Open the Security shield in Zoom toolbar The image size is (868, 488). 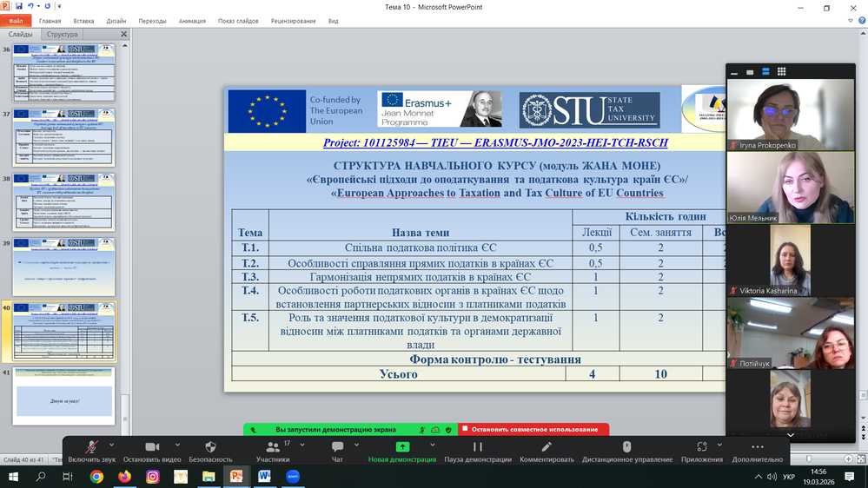pos(210,447)
